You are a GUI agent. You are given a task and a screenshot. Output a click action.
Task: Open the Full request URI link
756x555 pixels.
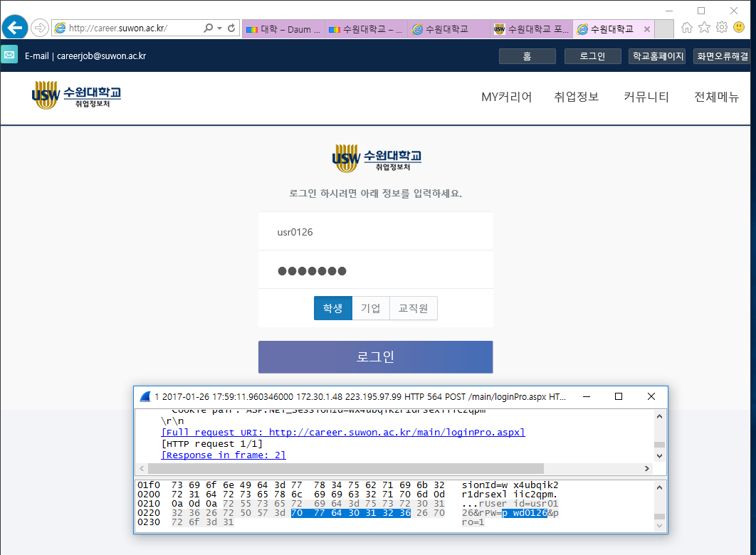click(343, 432)
